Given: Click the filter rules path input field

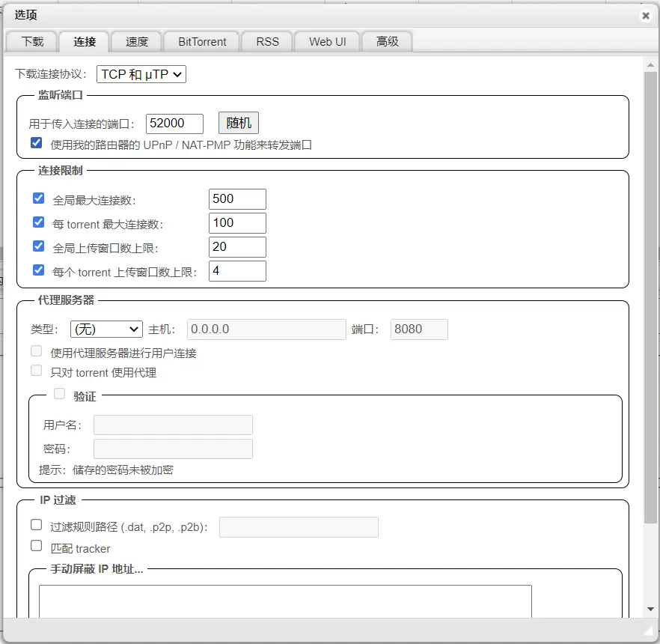Looking at the screenshot, I should [299, 527].
